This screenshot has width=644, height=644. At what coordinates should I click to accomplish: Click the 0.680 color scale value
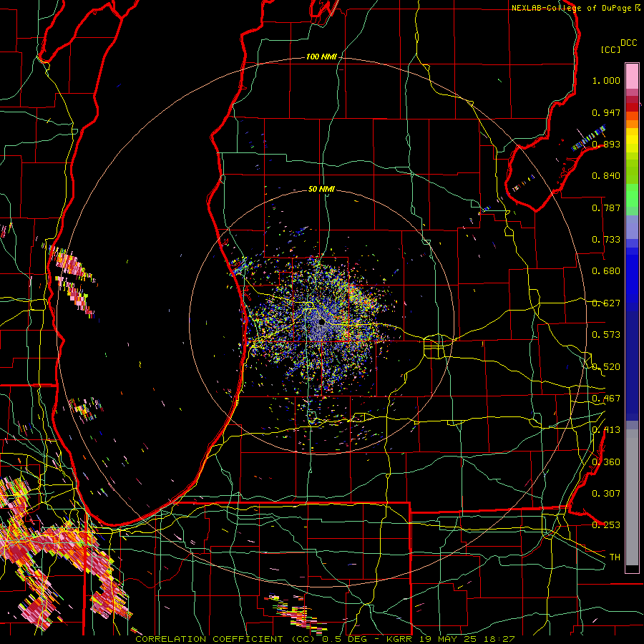(606, 271)
